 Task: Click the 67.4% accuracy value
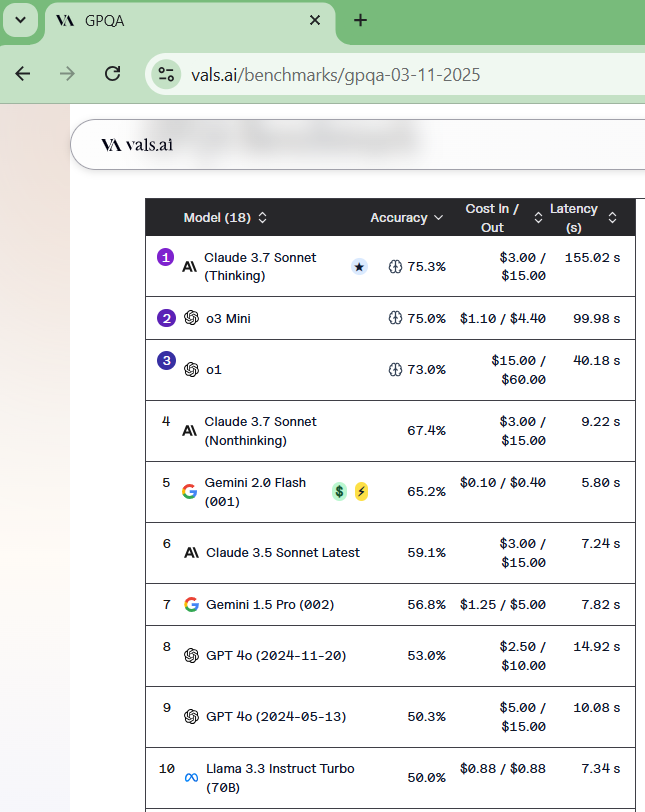point(426,431)
